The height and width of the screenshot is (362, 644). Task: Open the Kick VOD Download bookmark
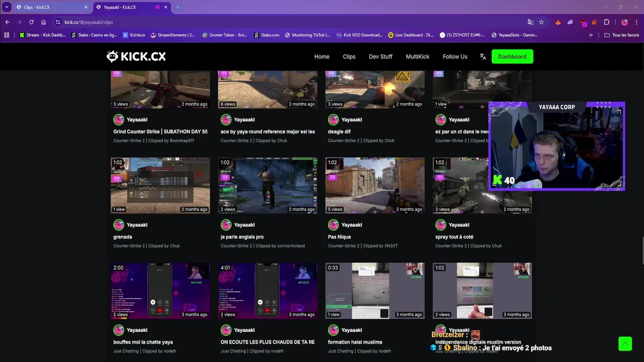click(x=359, y=35)
